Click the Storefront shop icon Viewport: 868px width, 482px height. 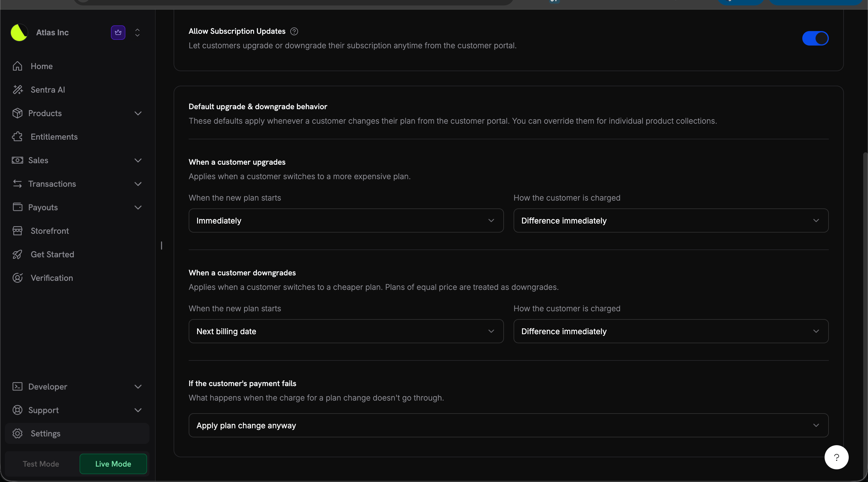click(x=17, y=231)
